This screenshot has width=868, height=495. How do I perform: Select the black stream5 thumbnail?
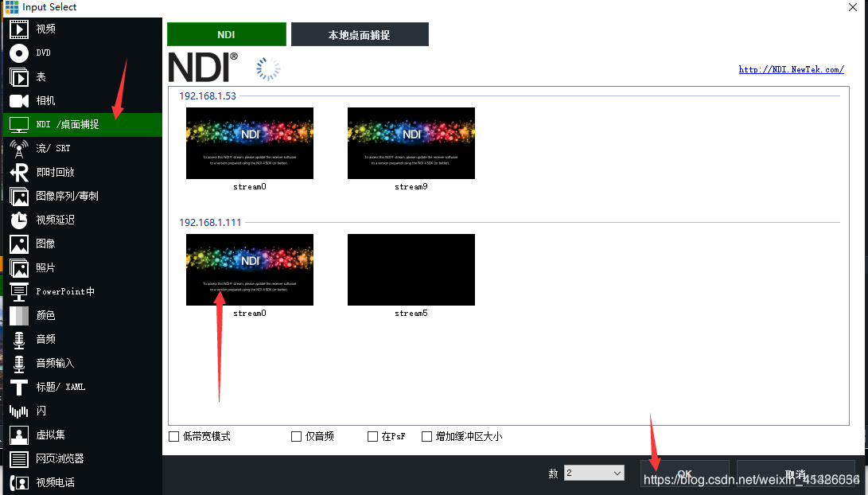point(411,270)
